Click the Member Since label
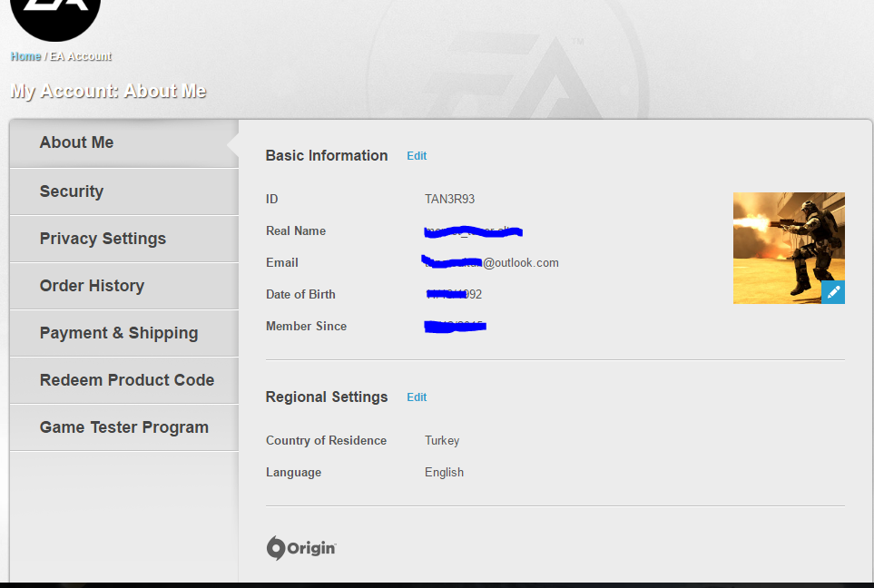 (306, 326)
